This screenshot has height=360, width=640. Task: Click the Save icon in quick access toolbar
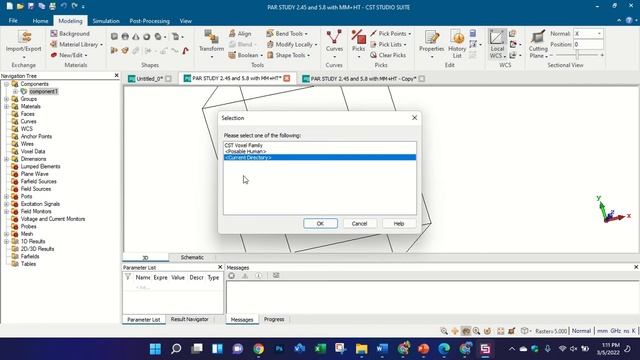[x=31, y=6]
